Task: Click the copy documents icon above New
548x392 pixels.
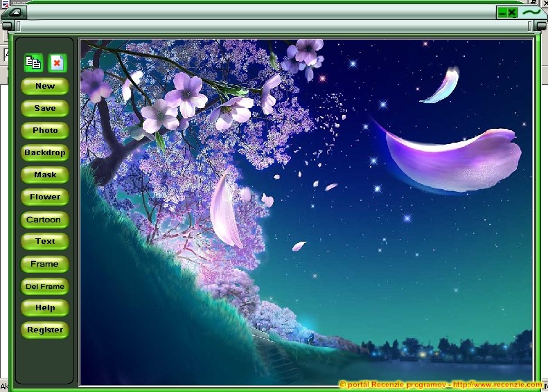Action: coord(33,63)
